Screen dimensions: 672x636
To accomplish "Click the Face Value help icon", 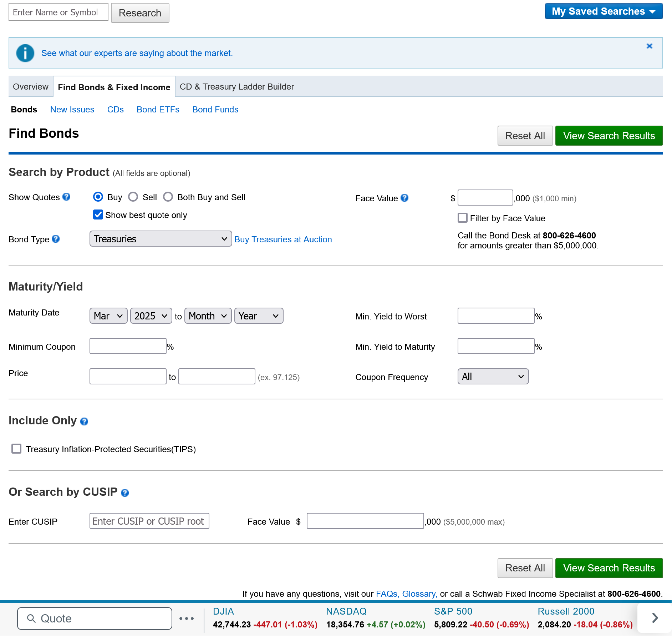I will coord(404,198).
